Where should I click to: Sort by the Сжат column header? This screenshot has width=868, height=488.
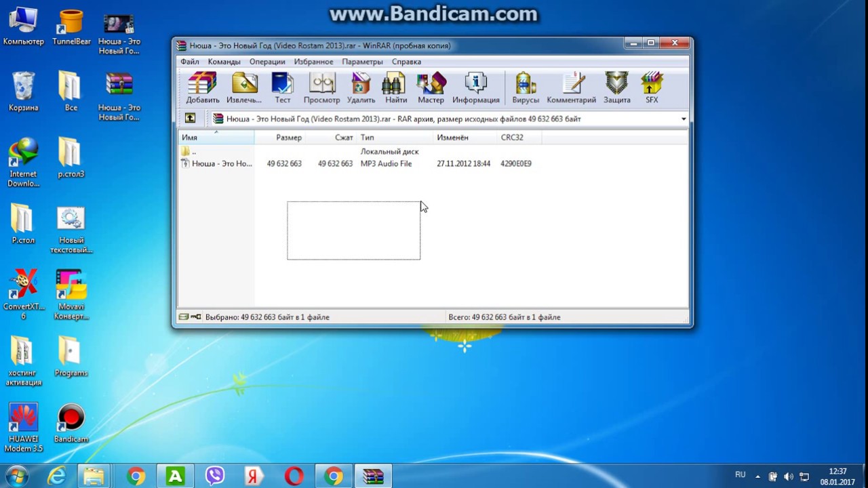point(331,138)
